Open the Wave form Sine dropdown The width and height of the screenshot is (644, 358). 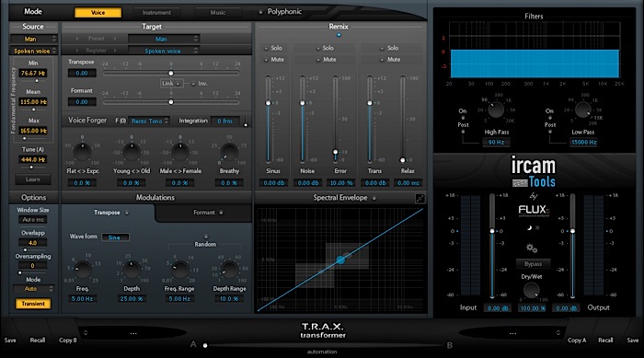(115, 237)
